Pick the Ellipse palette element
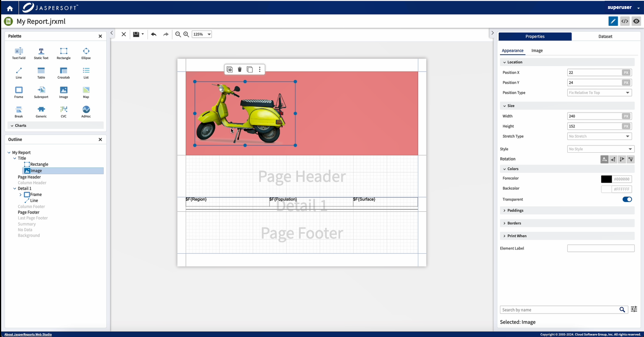This screenshot has height=337, width=644. coord(86,53)
